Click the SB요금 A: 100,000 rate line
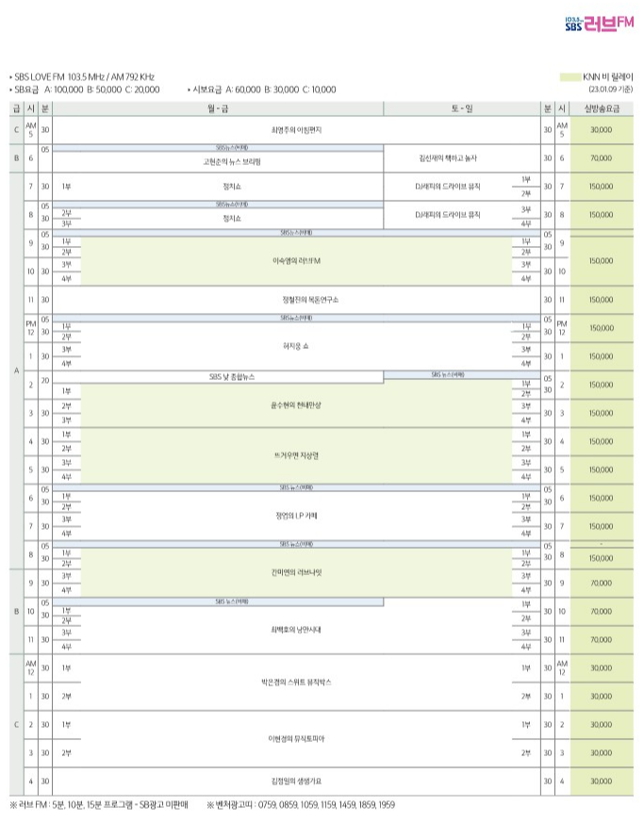The height and width of the screenshot is (823, 644). point(85,90)
